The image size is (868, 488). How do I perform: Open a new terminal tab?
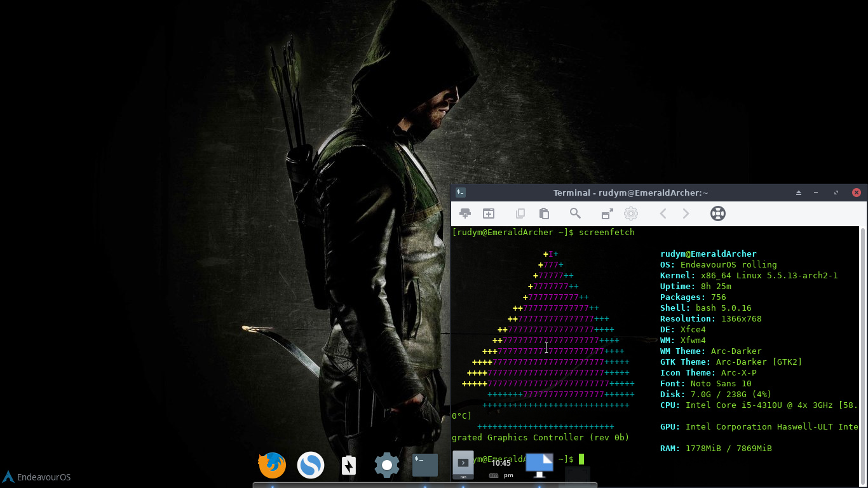(x=465, y=213)
